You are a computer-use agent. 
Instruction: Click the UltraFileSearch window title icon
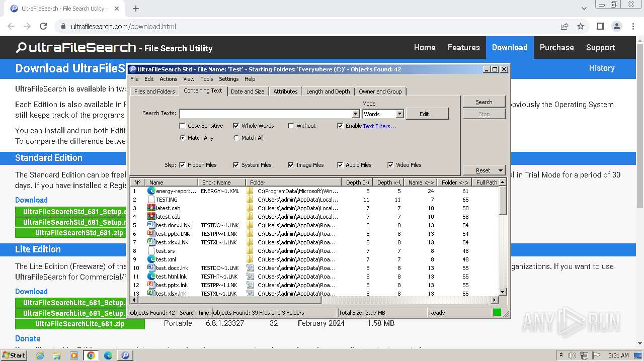(x=133, y=69)
